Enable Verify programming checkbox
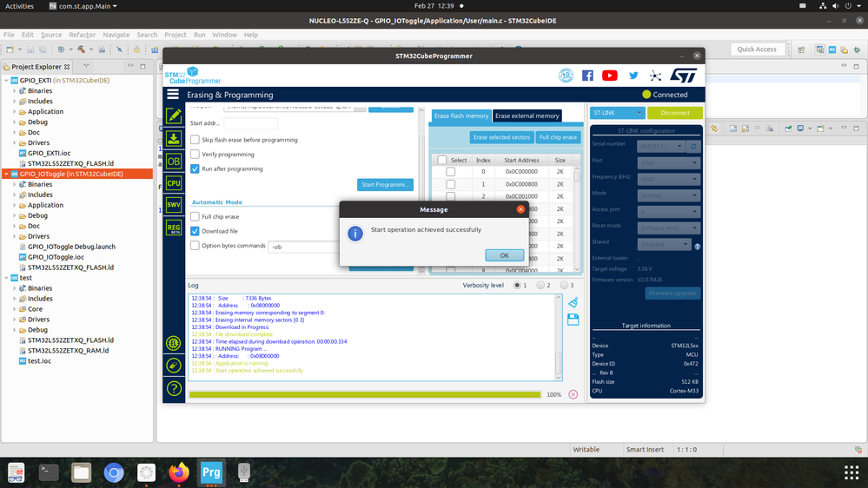The width and height of the screenshot is (868, 488). 195,154
